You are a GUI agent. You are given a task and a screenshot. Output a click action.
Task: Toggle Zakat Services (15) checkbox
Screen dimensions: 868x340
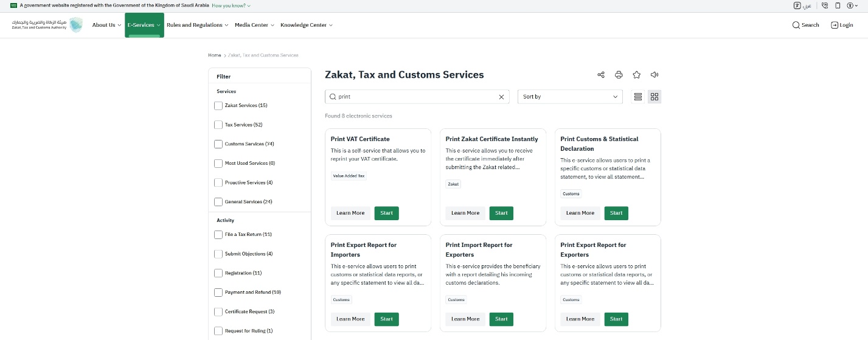(x=218, y=106)
